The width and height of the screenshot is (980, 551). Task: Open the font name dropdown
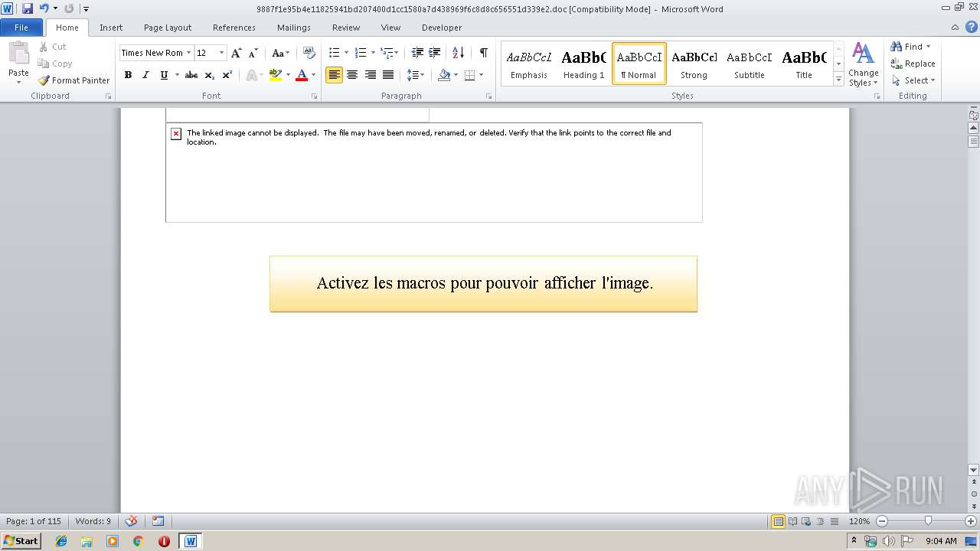pyautogui.click(x=188, y=53)
